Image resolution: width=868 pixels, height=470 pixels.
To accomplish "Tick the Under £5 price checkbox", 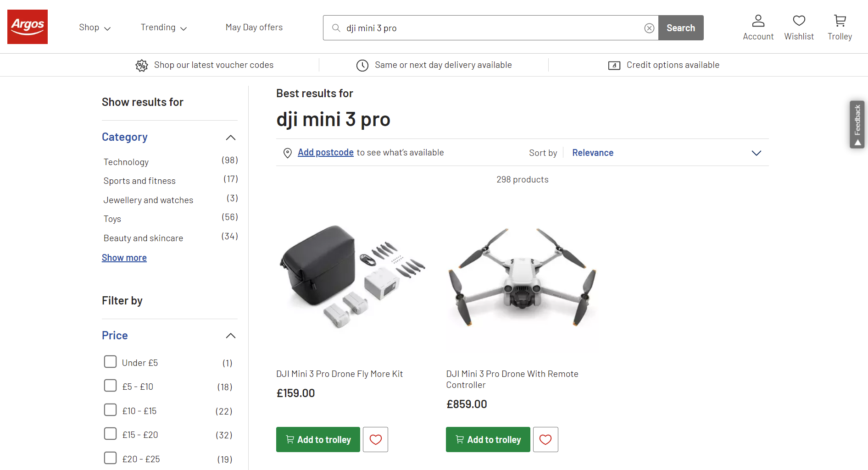I will [110, 362].
